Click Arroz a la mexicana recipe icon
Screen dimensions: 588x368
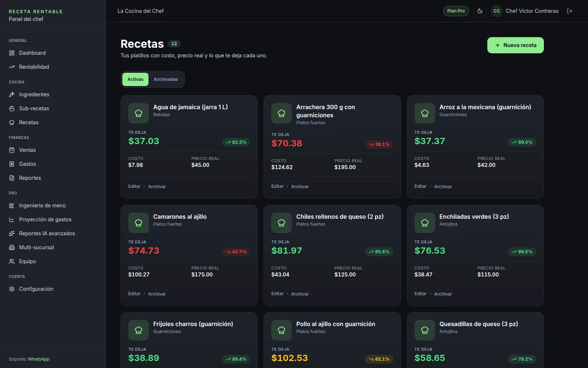pos(425,113)
